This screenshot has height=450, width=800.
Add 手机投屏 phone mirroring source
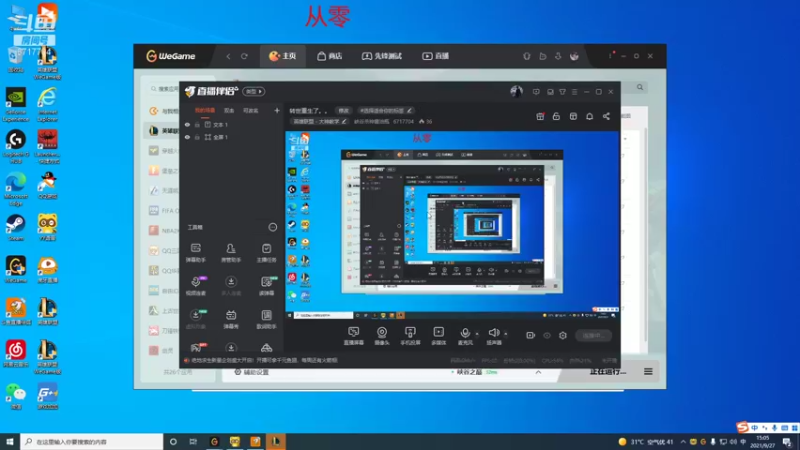(410, 336)
